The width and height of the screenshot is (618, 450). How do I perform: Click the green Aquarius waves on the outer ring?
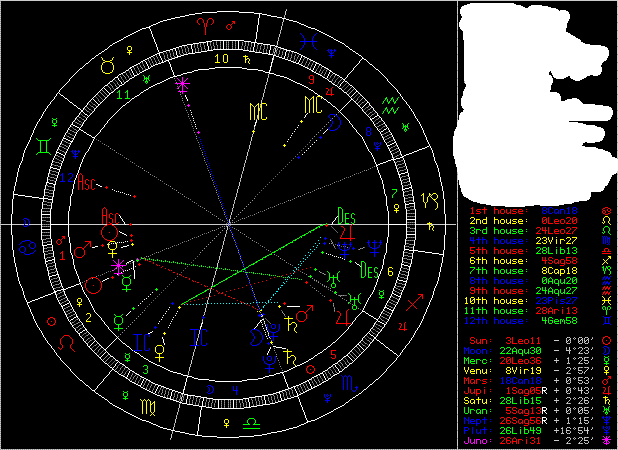click(394, 104)
